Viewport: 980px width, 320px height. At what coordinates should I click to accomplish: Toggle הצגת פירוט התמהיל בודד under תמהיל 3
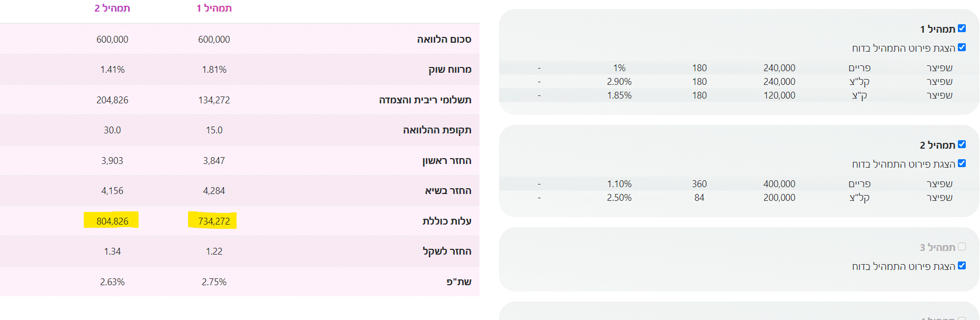click(962, 266)
